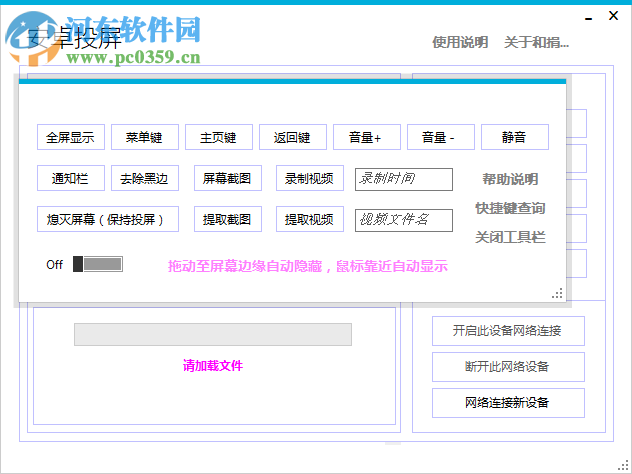The width and height of the screenshot is (632, 474).
Task: Open 使用说明 in main window
Action: pos(460,42)
